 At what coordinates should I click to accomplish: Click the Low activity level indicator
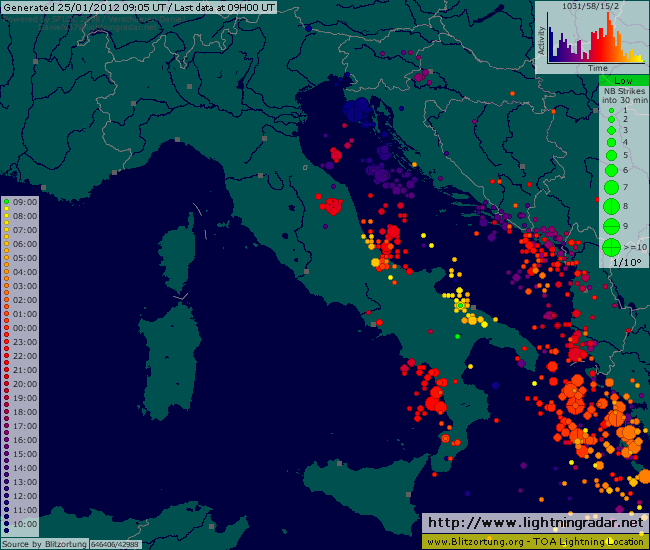pos(623,81)
